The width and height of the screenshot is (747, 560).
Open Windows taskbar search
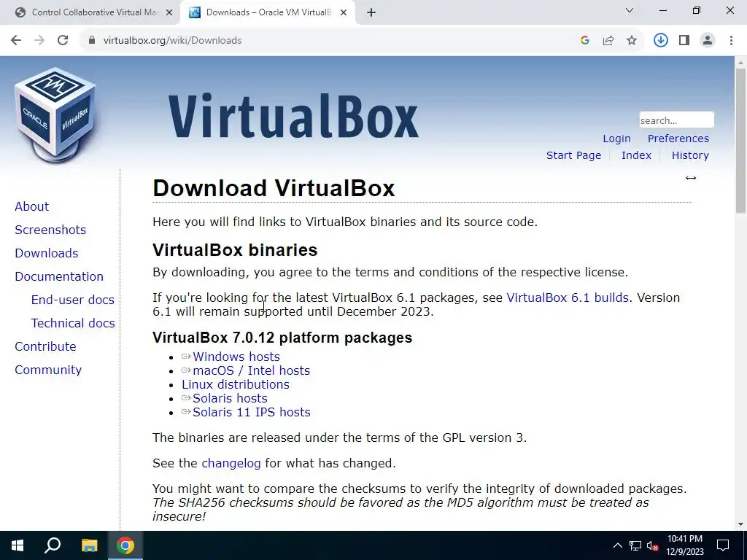point(53,545)
